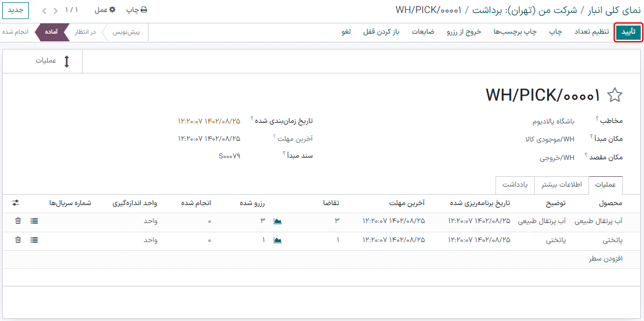Select انجام شده status stage
This screenshot has height=321, width=644.
[x=15, y=33]
